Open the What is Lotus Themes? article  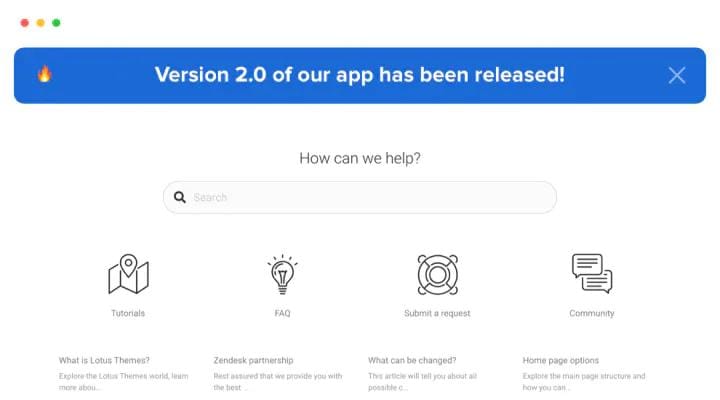[x=104, y=361]
